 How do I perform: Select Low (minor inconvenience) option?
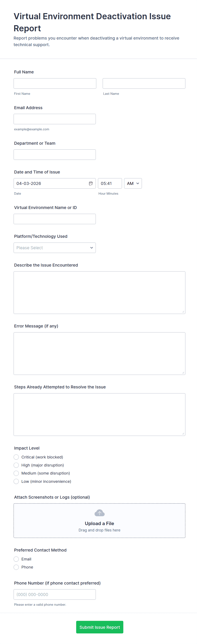(16, 481)
